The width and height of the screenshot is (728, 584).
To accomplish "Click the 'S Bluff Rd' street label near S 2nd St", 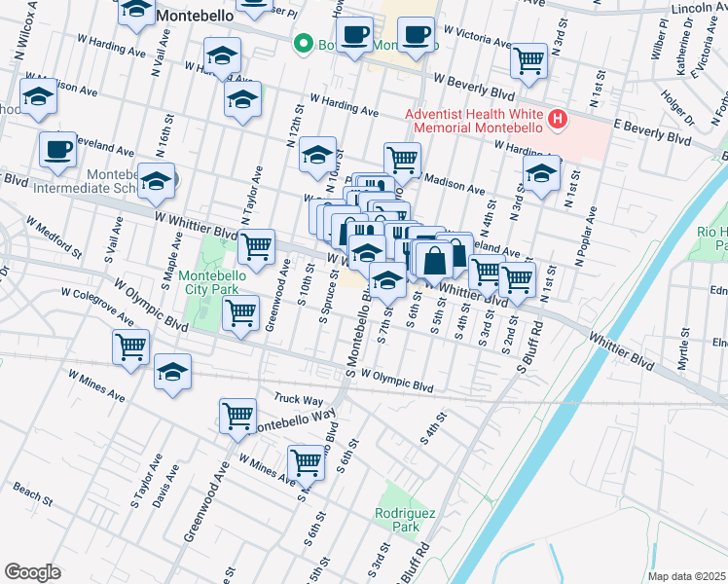I will click(x=530, y=347).
